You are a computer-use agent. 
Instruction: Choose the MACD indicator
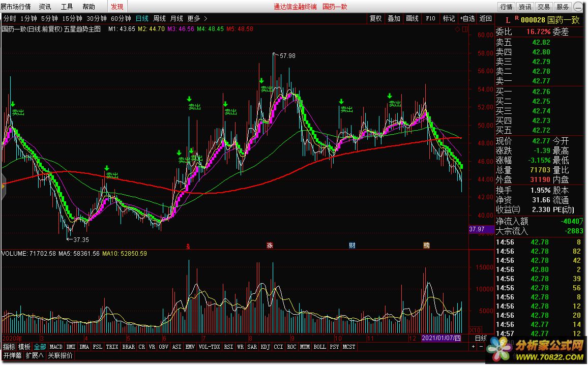pyautogui.click(x=56, y=347)
